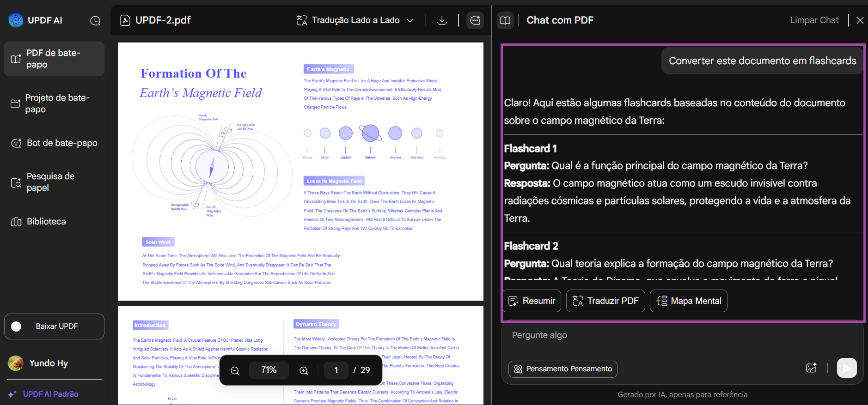Screen dimensions: 868x405
Task: Click the Earth's Magnetic heading in PDF
Action: click(x=329, y=69)
